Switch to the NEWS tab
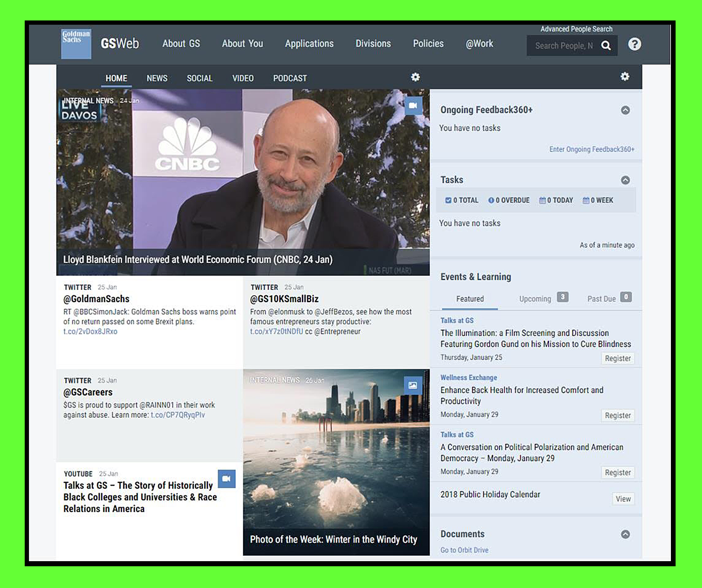This screenshot has width=702, height=588. pos(157,78)
